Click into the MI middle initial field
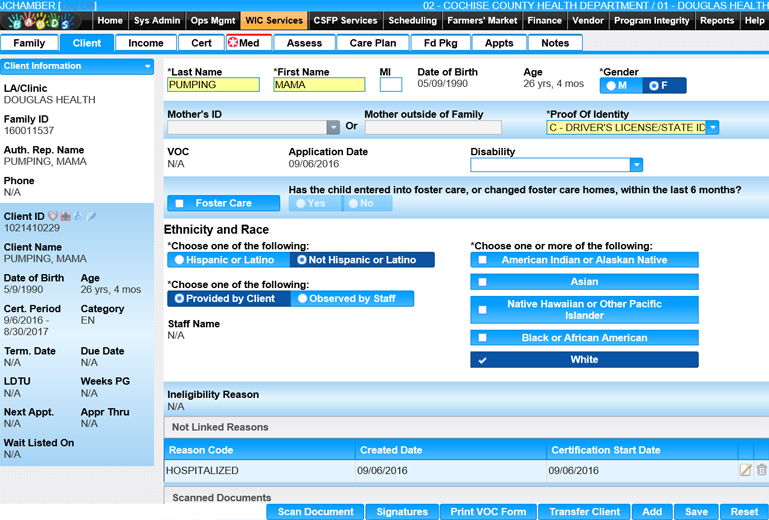769x520 pixels. (391, 85)
